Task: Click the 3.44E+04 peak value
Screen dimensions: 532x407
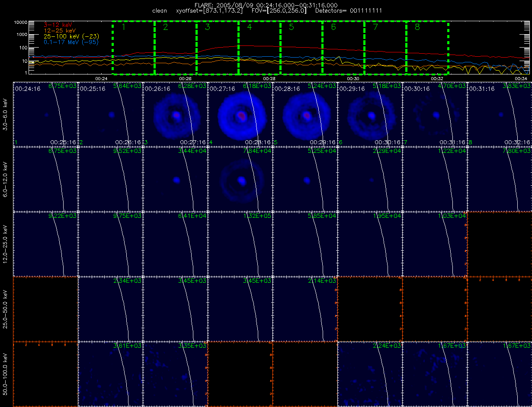Action: click(192, 151)
